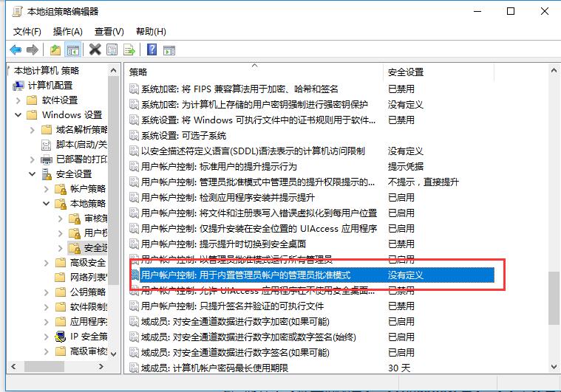The height and width of the screenshot is (392, 561).
Task: Collapse the 安全设置 tree node
Action: coord(32,174)
